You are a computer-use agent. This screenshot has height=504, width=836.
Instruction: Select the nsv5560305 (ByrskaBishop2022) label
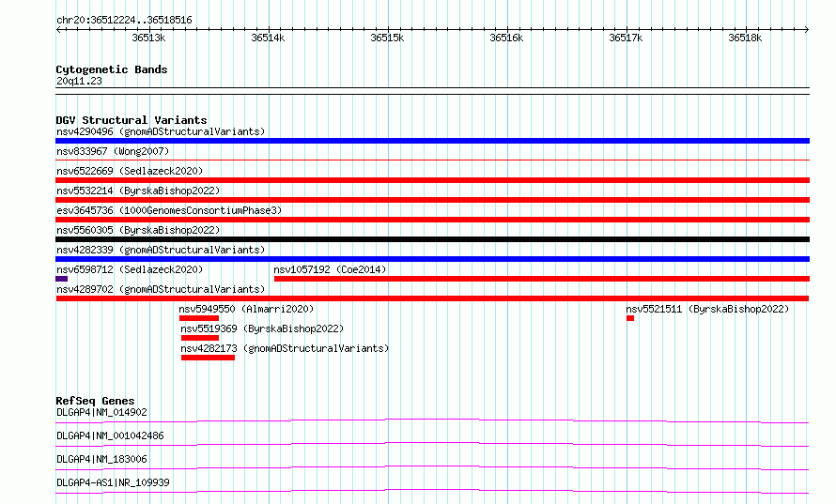pyautogui.click(x=138, y=230)
